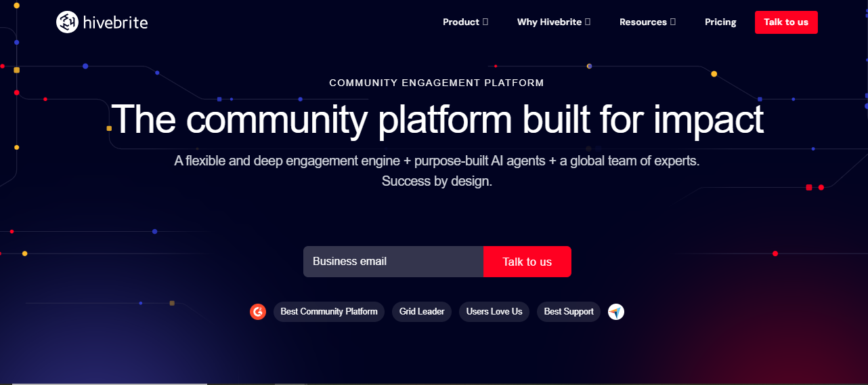Click the Hivebrite logo icon
Screen dimensions: 868x385
(67, 22)
